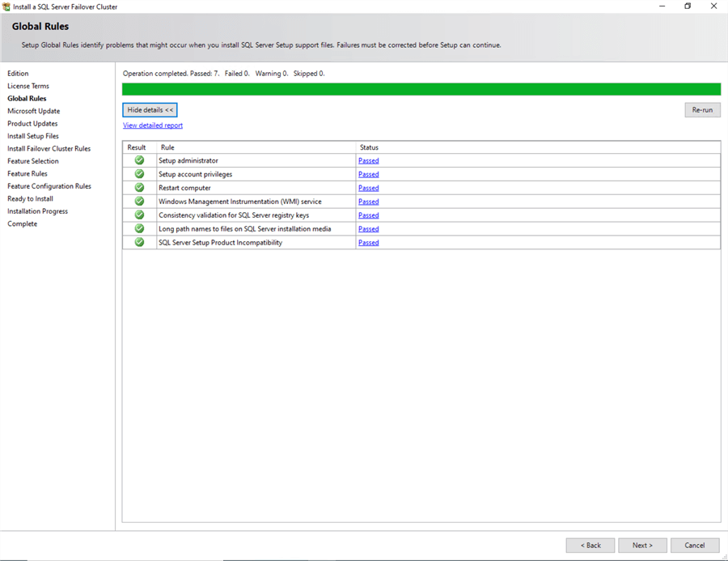Click the Setup account privileges rule text

pyautogui.click(x=196, y=174)
